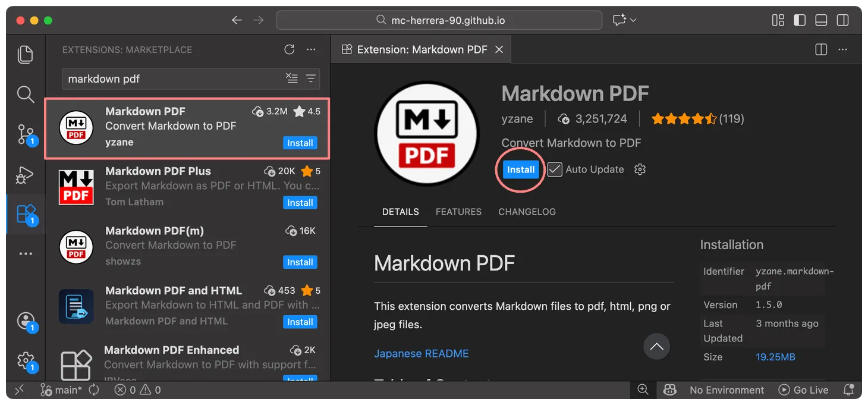Open the Source Control view
The width and height of the screenshot is (868, 405).
click(25, 133)
